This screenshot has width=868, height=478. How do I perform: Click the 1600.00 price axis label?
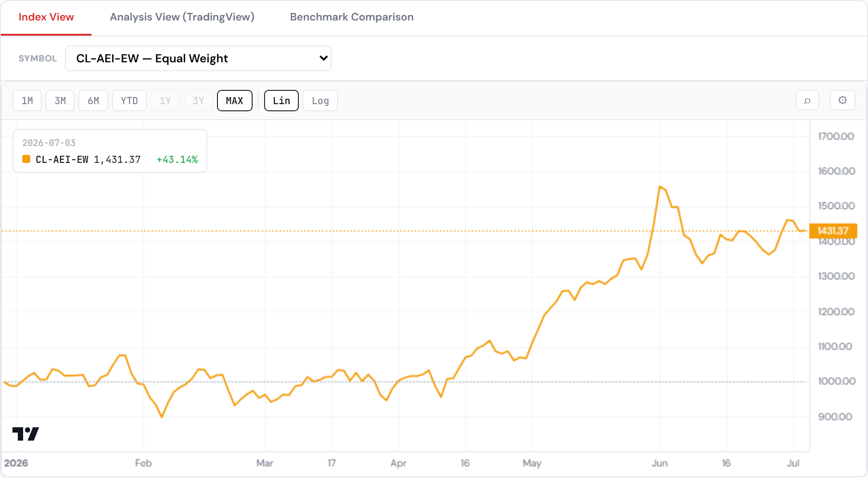pos(836,171)
